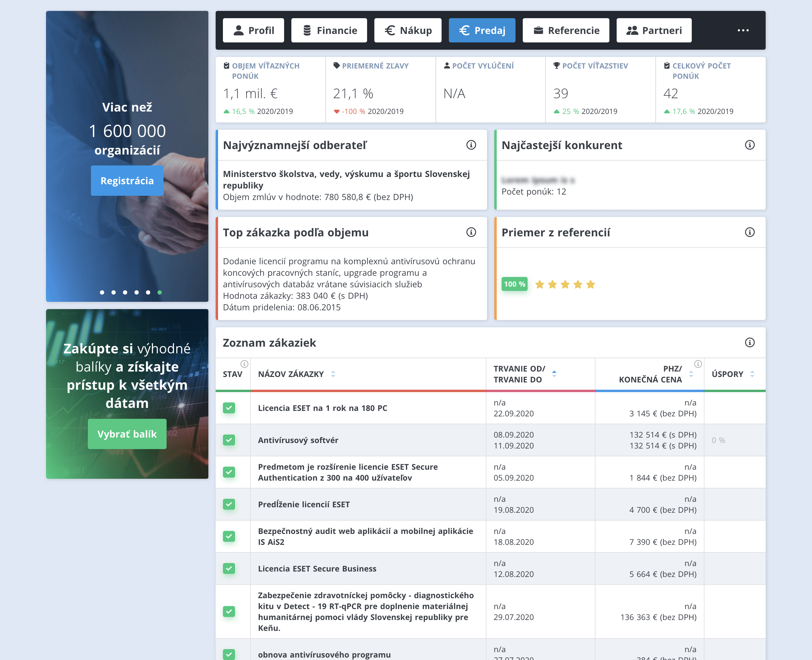Image resolution: width=812 pixels, height=660 pixels.
Task: Open info icon for Priemer z referencií
Action: click(749, 232)
